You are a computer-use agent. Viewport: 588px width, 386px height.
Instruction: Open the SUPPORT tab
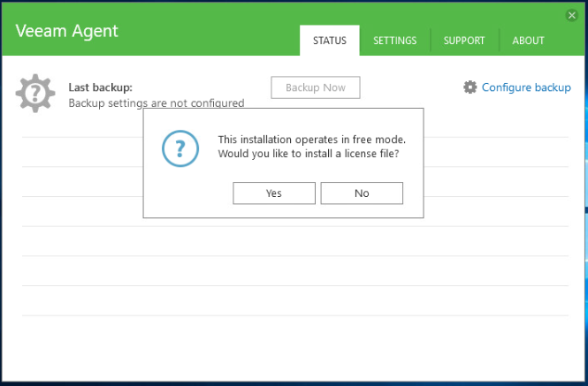pos(464,41)
